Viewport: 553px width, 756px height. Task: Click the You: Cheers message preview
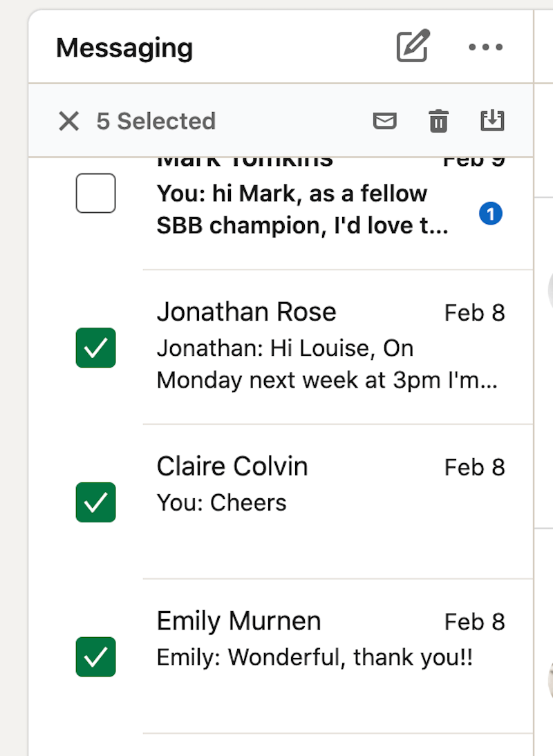pos(222,502)
